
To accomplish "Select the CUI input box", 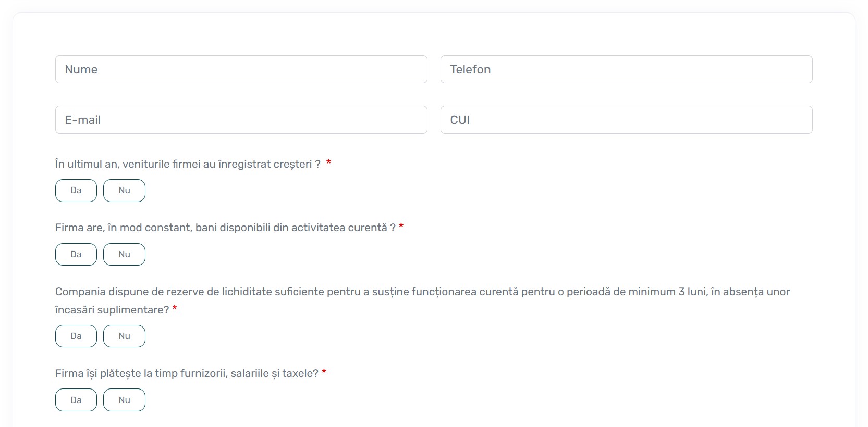I will tap(626, 120).
